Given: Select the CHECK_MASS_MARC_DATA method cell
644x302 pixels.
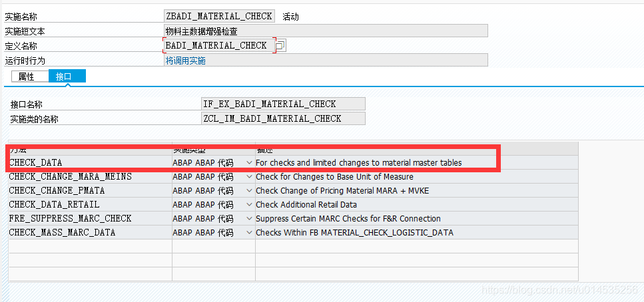Looking at the screenshot, I should click(x=91, y=233).
